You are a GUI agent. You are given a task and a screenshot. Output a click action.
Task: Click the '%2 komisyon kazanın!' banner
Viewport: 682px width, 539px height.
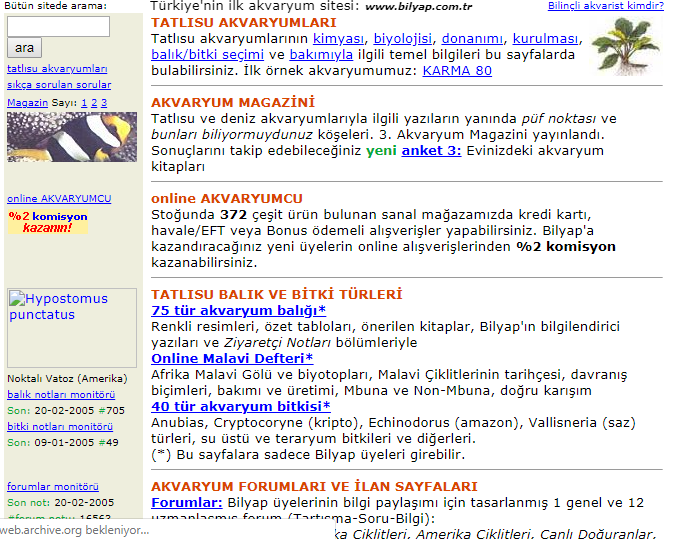pyautogui.click(x=48, y=222)
